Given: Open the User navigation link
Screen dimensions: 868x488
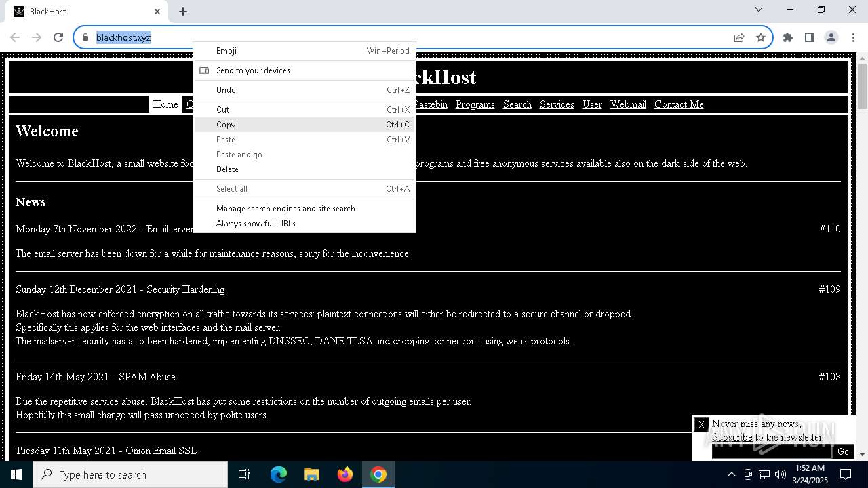Looking at the screenshot, I should click(592, 104).
